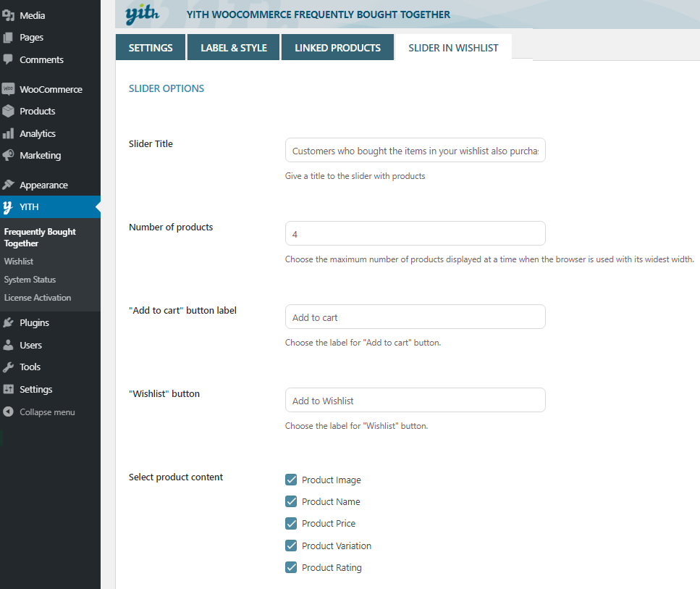Open the Linked Products tab
The height and width of the screenshot is (589, 700).
click(x=337, y=47)
